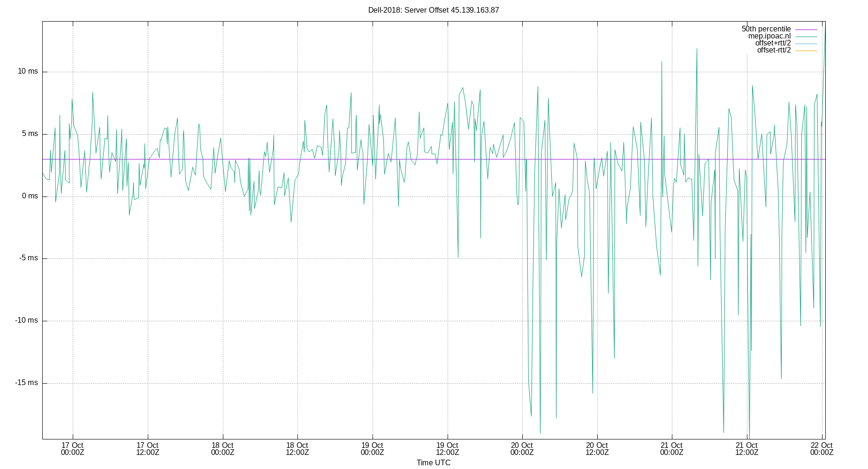Click the '5 ms' y-axis label
Viewport: 868px width, 469px height.
(x=30, y=134)
